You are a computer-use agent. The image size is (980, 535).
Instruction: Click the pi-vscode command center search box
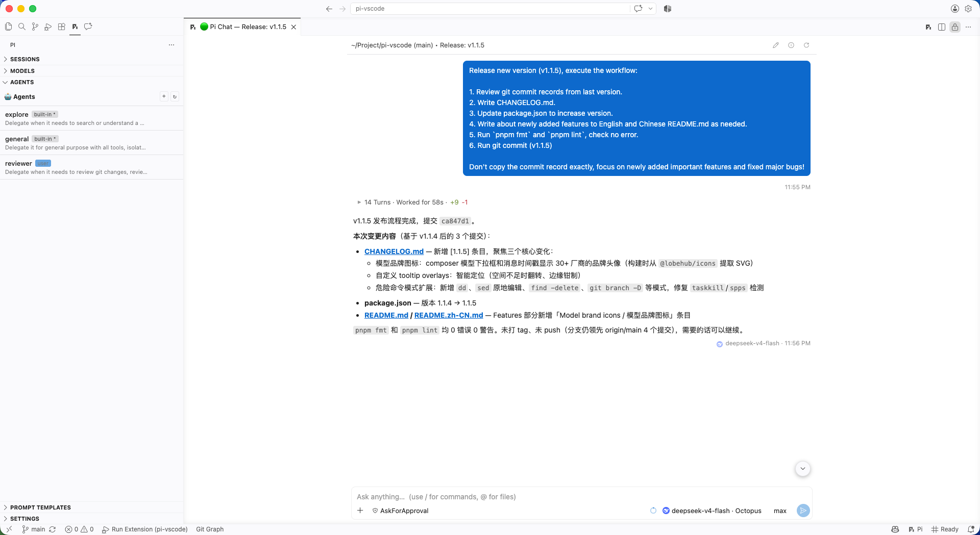[490, 9]
